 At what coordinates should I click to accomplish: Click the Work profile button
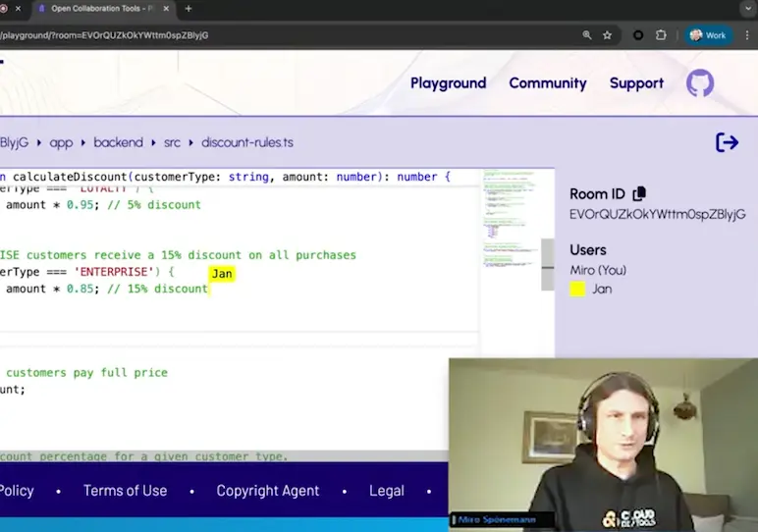[708, 35]
